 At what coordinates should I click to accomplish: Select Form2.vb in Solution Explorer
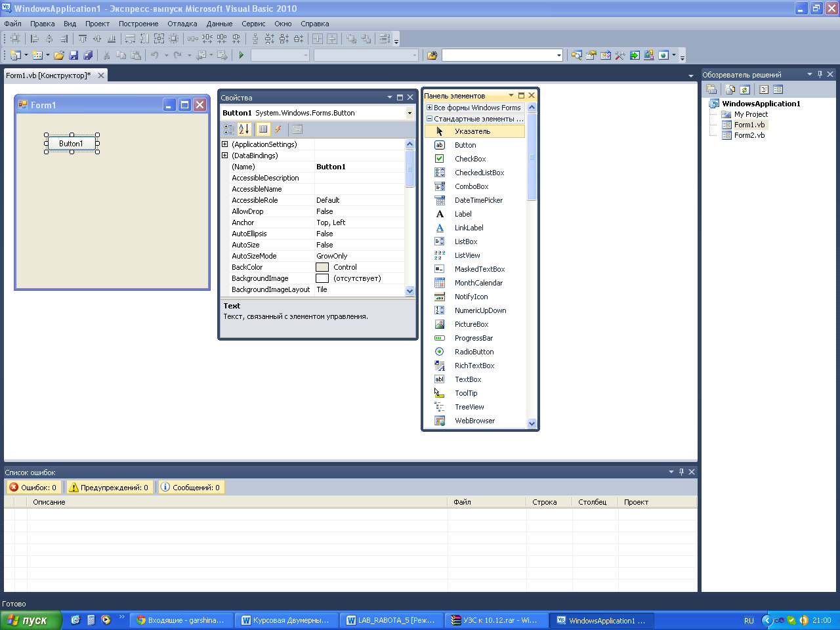(x=749, y=135)
